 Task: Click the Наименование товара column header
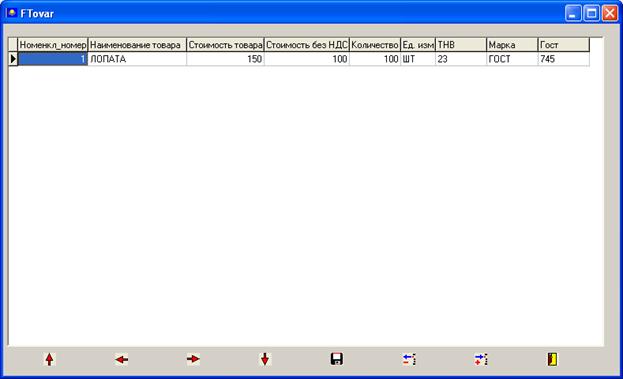[x=137, y=45]
